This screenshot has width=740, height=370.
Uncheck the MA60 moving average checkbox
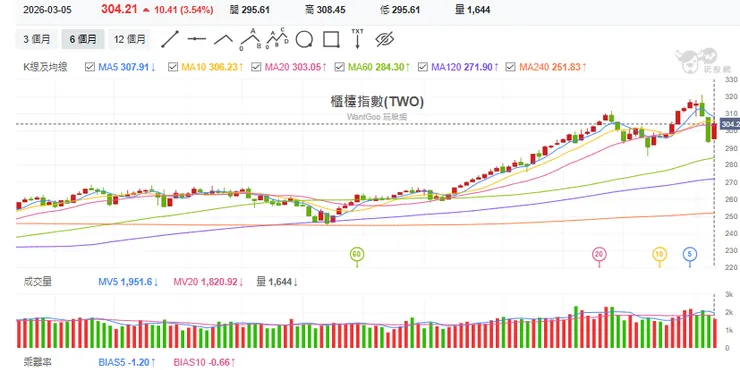pyautogui.click(x=339, y=67)
